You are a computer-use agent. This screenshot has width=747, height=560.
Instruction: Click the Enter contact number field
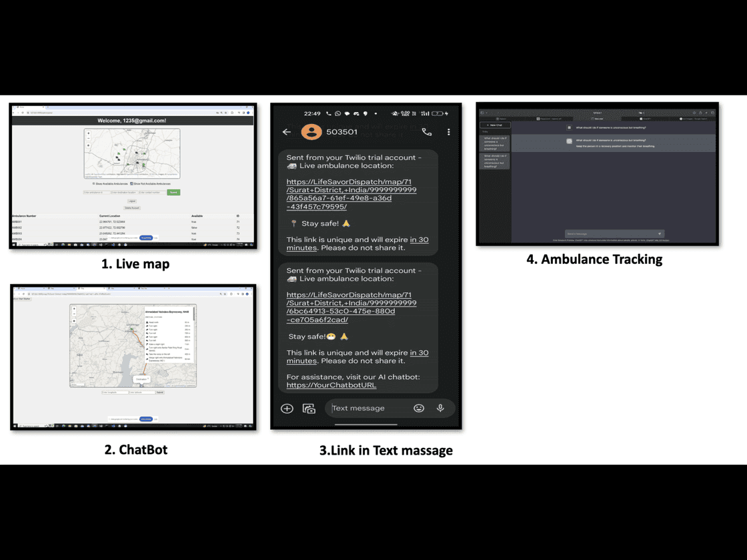(x=152, y=193)
